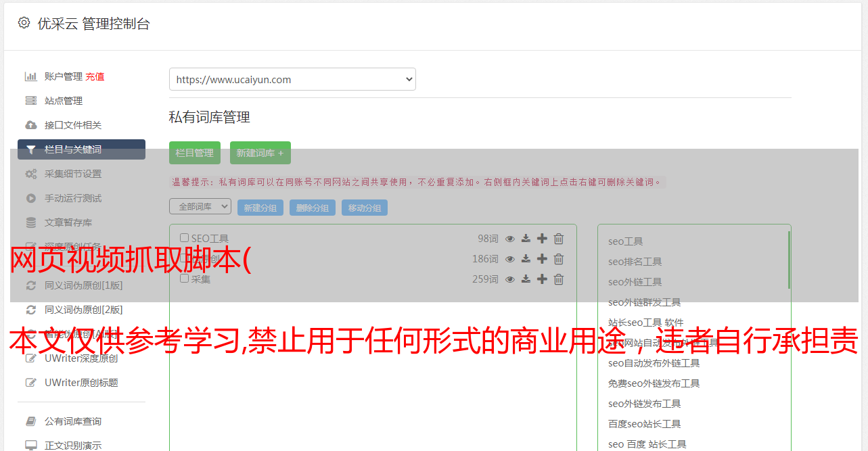Open UWriter深度原创 menu item

(x=81, y=358)
